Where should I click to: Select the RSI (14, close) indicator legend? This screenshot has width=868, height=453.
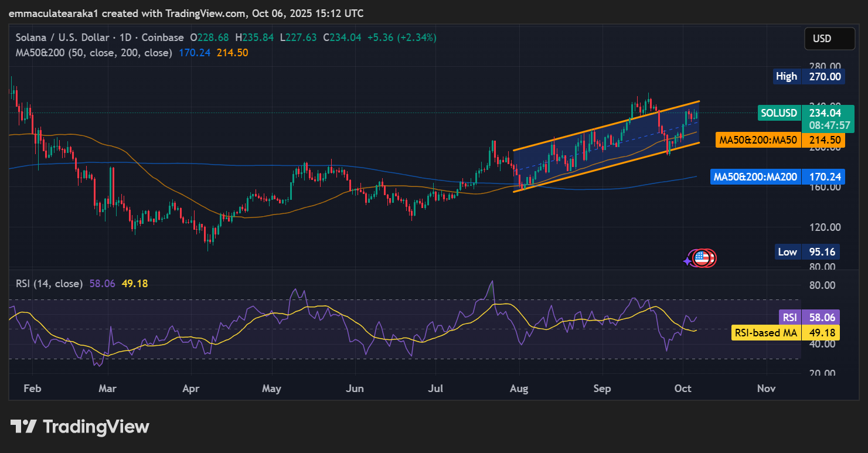coord(49,284)
